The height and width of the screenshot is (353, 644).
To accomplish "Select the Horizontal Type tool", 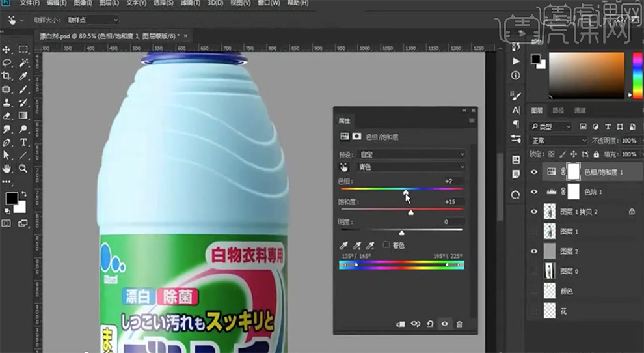I will coord(23,142).
